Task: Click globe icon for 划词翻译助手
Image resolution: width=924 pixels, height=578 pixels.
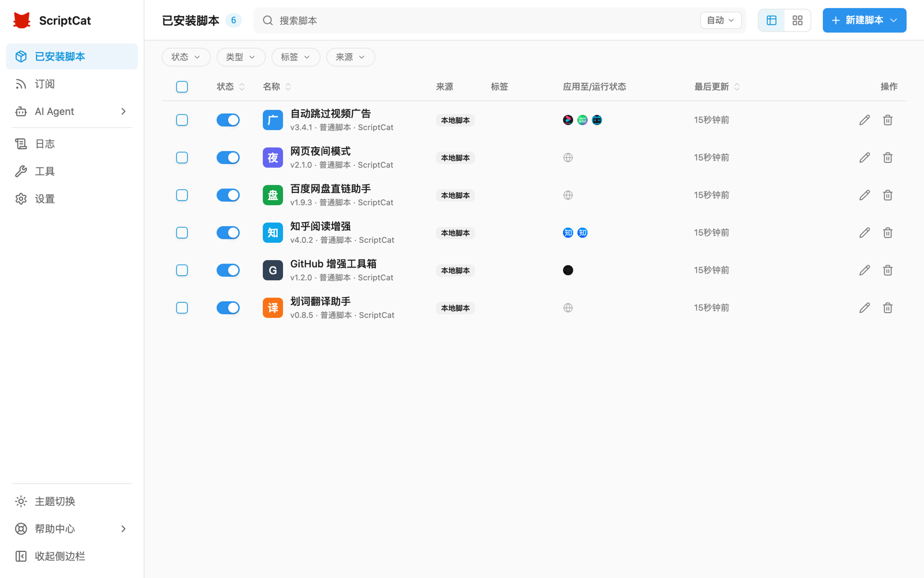Action: pos(568,308)
